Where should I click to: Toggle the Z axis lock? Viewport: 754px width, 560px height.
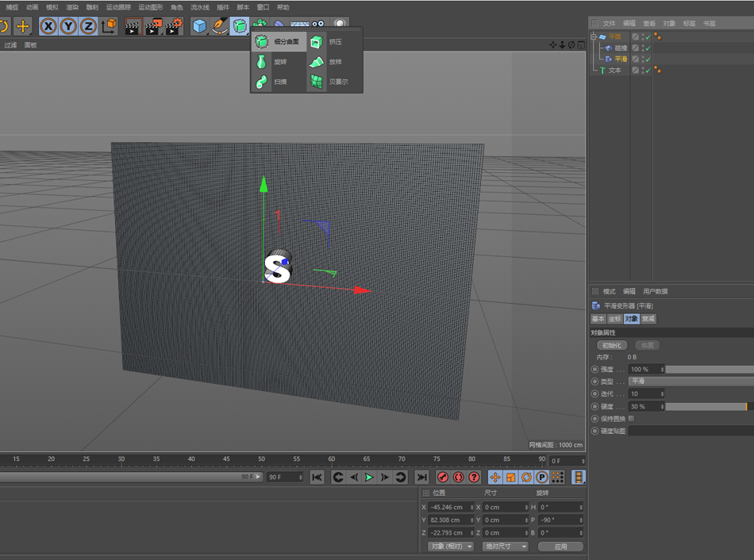tap(88, 26)
